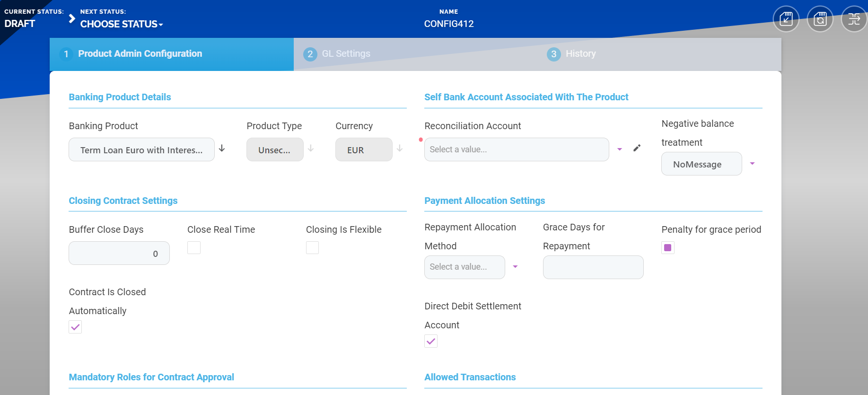868x395 pixels.
Task: Click the save and close icon
Action: (x=786, y=19)
